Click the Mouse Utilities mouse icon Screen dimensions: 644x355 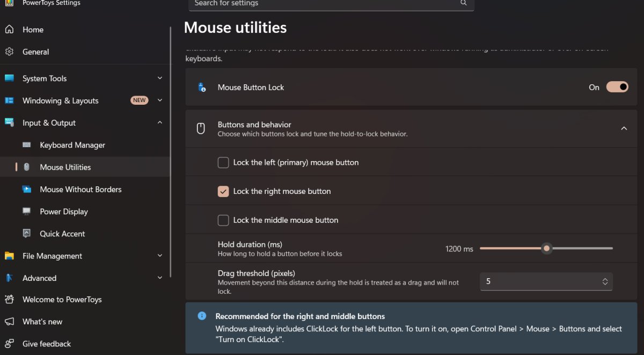[27, 167]
